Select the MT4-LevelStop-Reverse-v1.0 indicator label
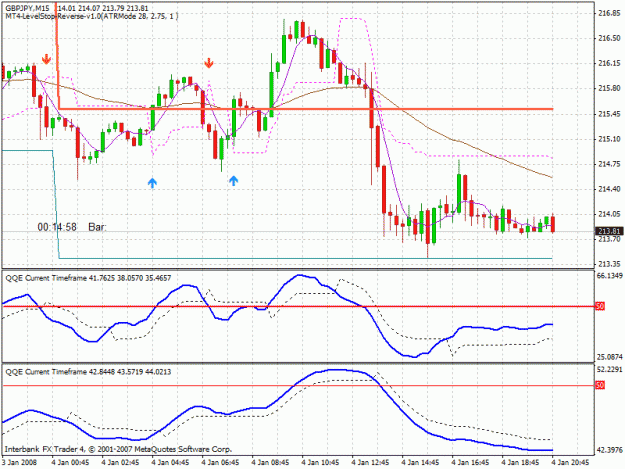Image resolution: width=625 pixels, height=469 pixels. pos(91,16)
